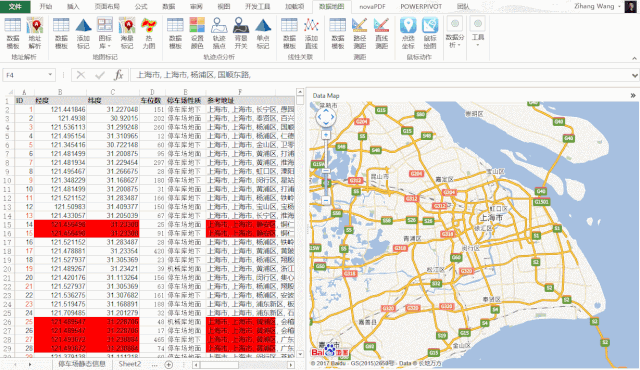640x370 pixels.
Task: Toggle the 背景开关 map background switch
Action: 241,33
